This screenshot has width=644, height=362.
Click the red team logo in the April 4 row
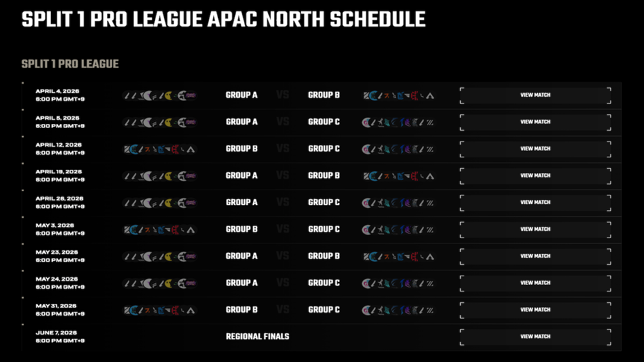[x=415, y=95]
